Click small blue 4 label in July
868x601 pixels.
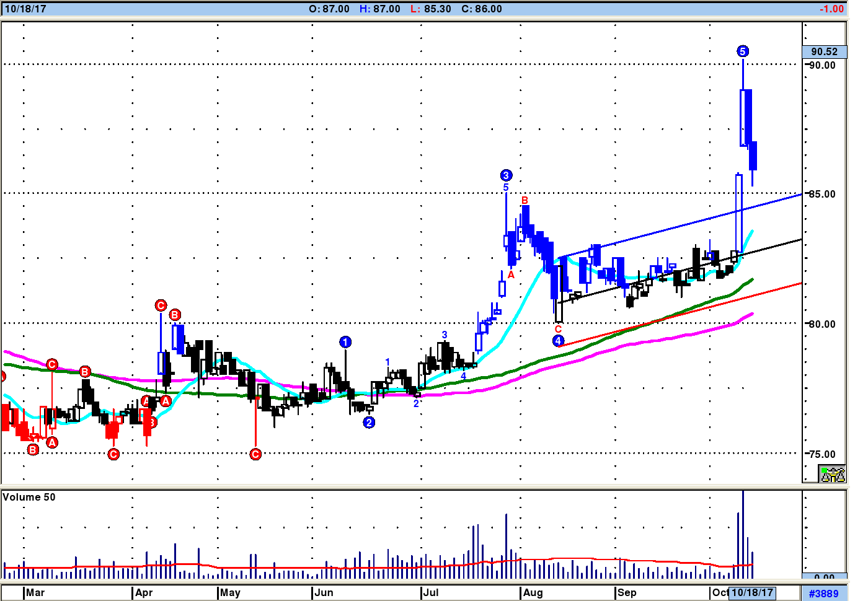(x=463, y=376)
